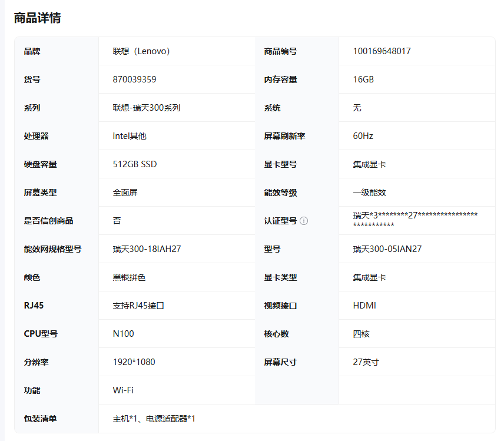Select the 内存容量 label
Screen dimensions: 504x441
coord(280,79)
